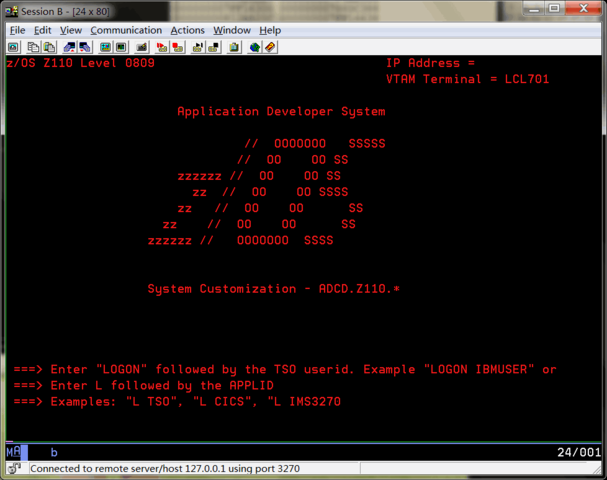
Task: Minimize the Session B window
Action: point(534,9)
